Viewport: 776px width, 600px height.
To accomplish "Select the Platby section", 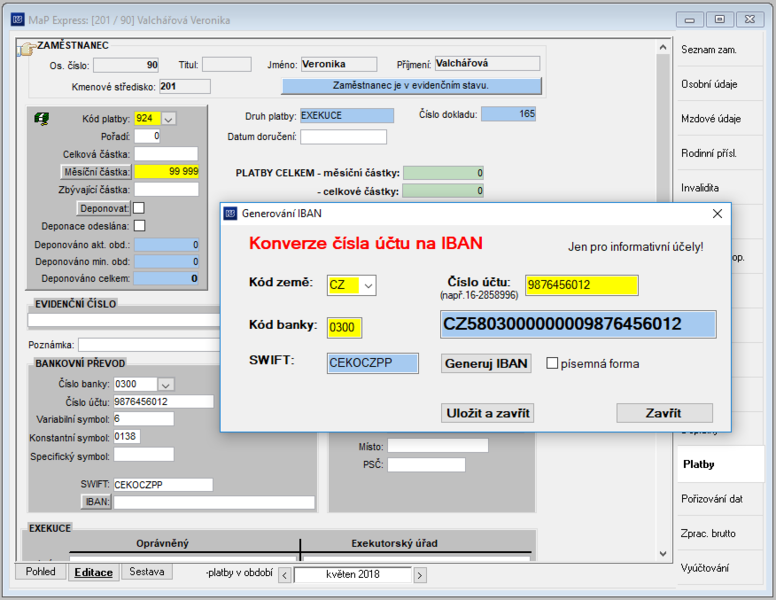I will click(x=721, y=464).
